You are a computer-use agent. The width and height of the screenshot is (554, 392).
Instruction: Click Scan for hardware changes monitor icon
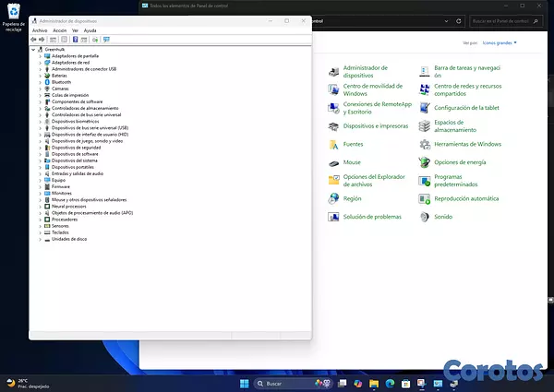coord(106,40)
